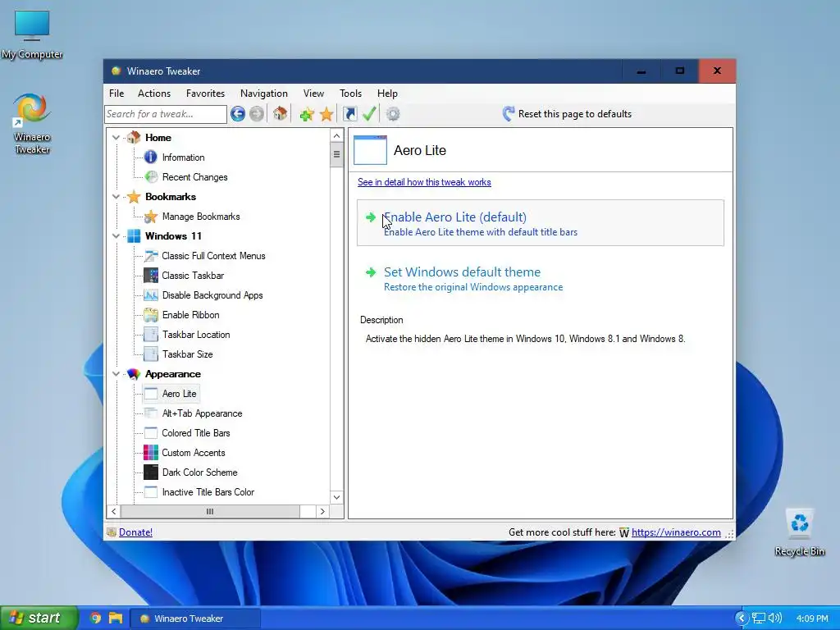The image size is (840, 630).
Task: Click Enable Aero Lite (default)
Action: click(540, 223)
